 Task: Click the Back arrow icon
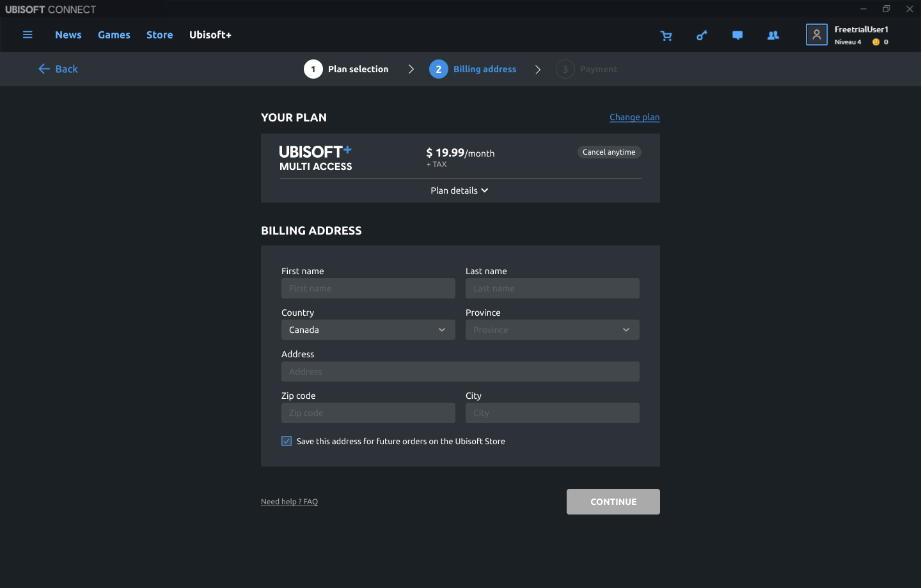click(x=44, y=69)
